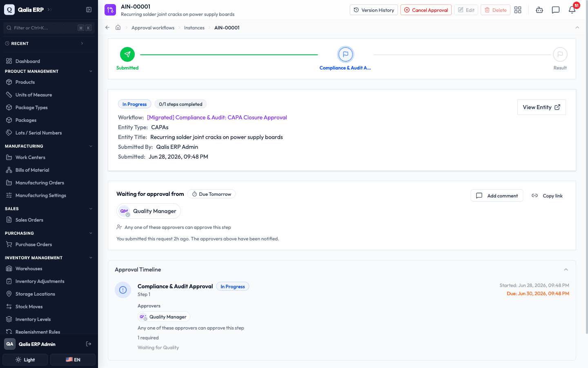
Task: Open the apps grid icon
Action: pyautogui.click(x=518, y=10)
